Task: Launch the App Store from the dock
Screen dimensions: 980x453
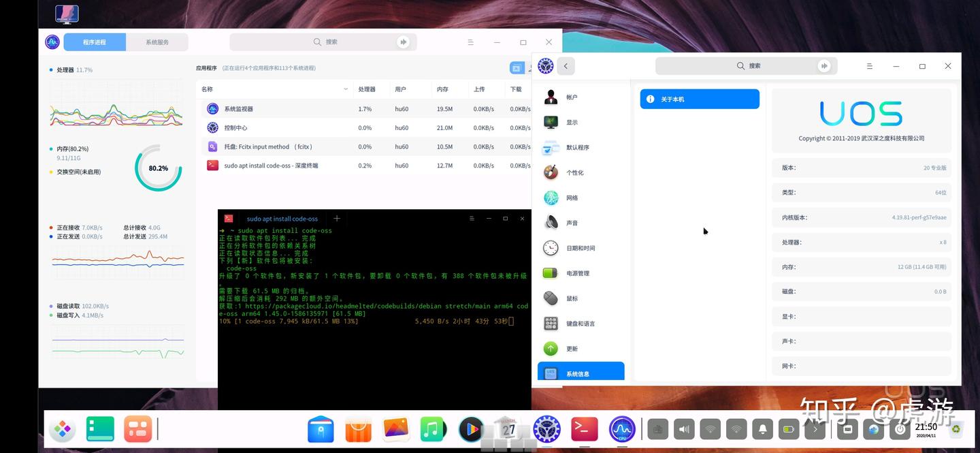Action: tap(358, 429)
